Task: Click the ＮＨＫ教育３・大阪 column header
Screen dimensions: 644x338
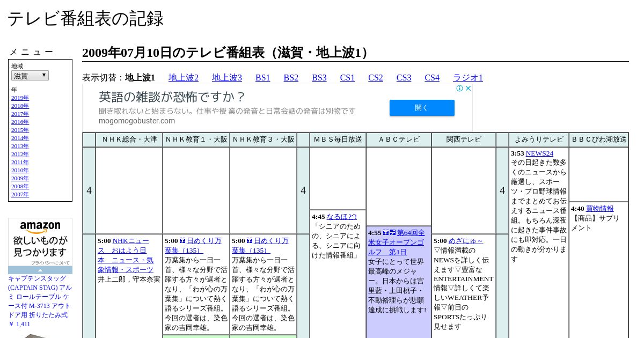Action: click(263, 139)
